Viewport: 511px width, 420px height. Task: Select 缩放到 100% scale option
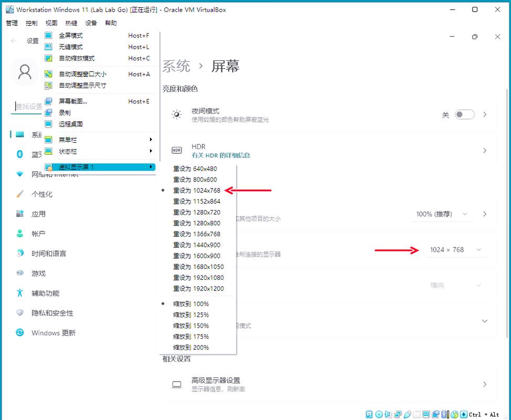pyautogui.click(x=191, y=304)
